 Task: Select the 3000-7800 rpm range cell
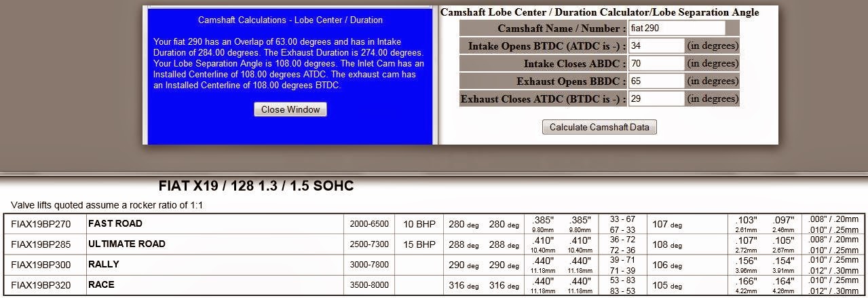(x=369, y=265)
